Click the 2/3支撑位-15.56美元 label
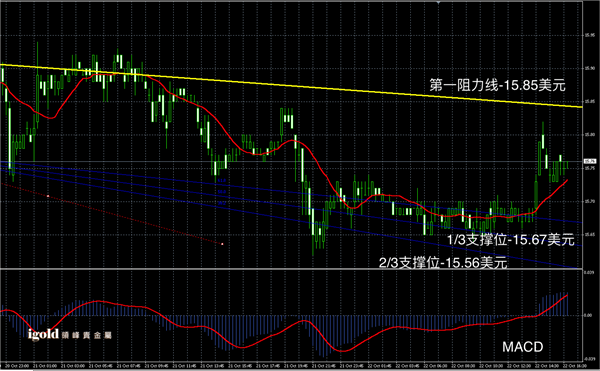The width and height of the screenshot is (600, 371). [x=443, y=263]
